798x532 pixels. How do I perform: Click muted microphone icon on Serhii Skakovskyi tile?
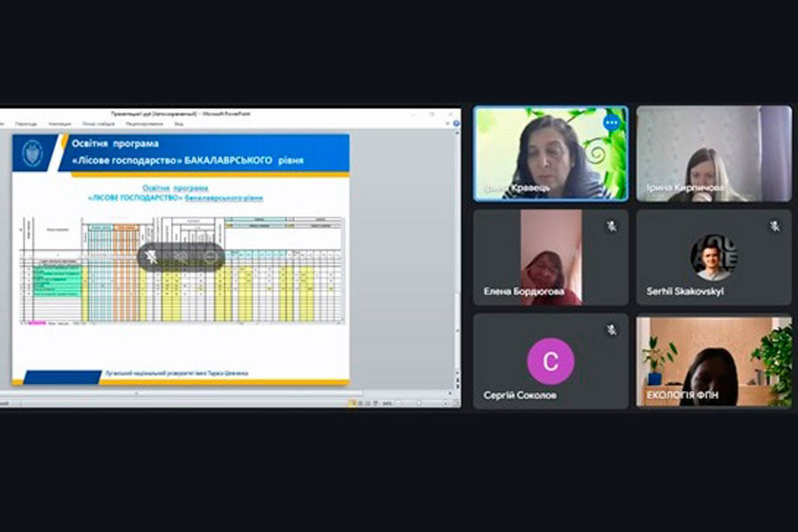tap(774, 225)
